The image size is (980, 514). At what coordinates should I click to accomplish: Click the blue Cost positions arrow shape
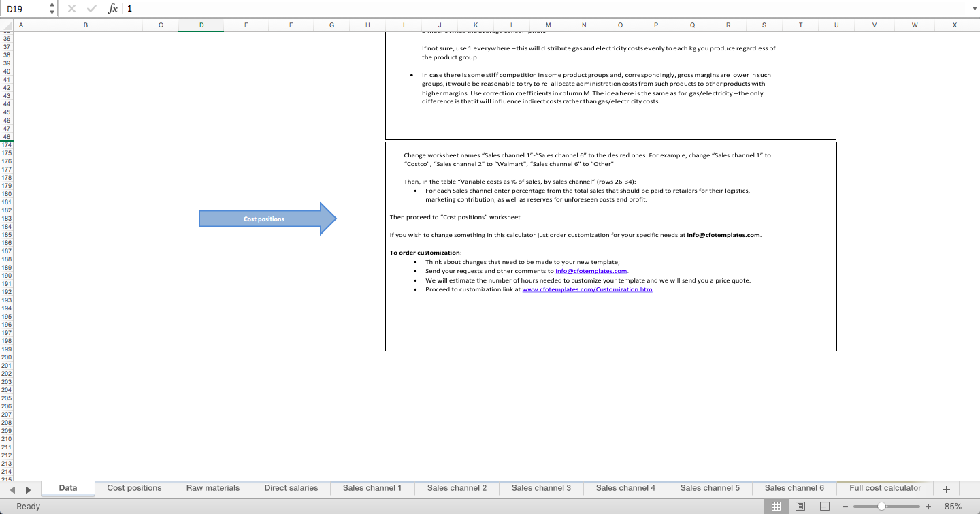(267, 219)
